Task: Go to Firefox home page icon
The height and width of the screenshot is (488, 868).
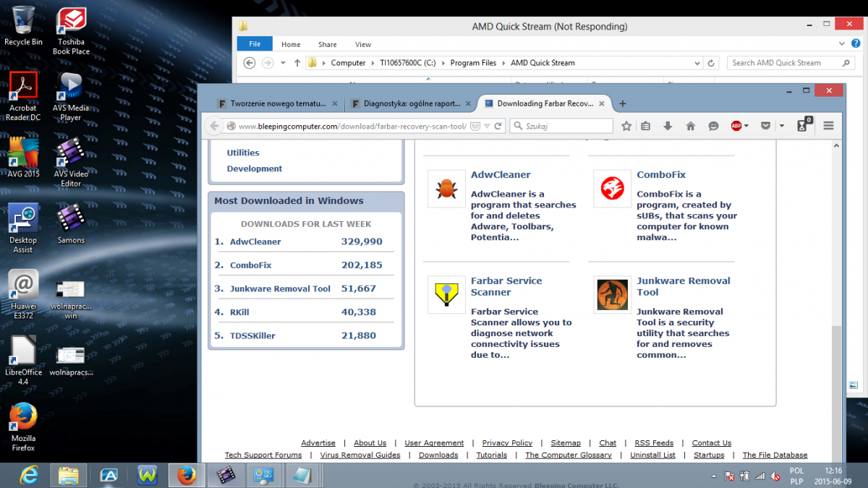Action: (x=691, y=126)
